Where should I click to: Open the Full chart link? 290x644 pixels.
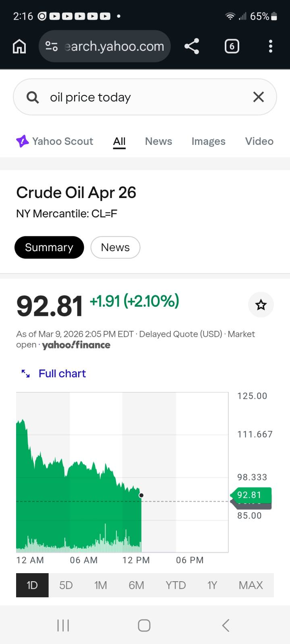click(62, 374)
